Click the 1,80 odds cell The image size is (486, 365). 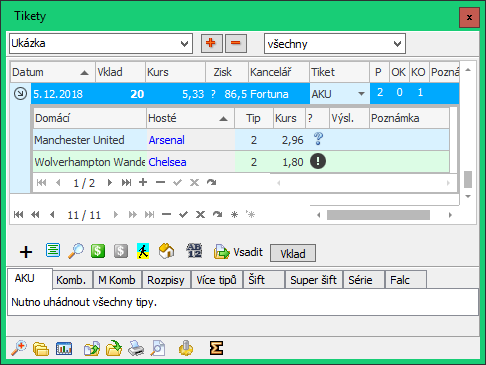pos(289,162)
